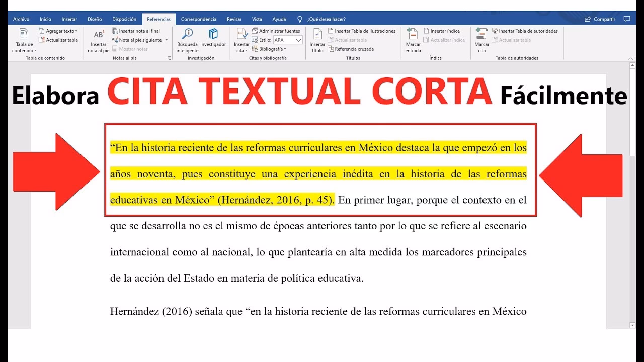
Task: Mark a citation with Marcar cita
Action: 481,40
